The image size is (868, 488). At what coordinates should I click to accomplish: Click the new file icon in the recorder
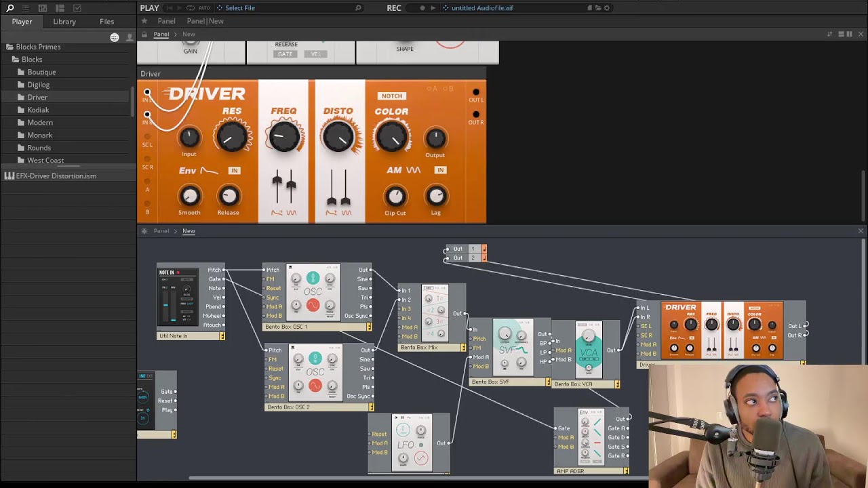[589, 8]
